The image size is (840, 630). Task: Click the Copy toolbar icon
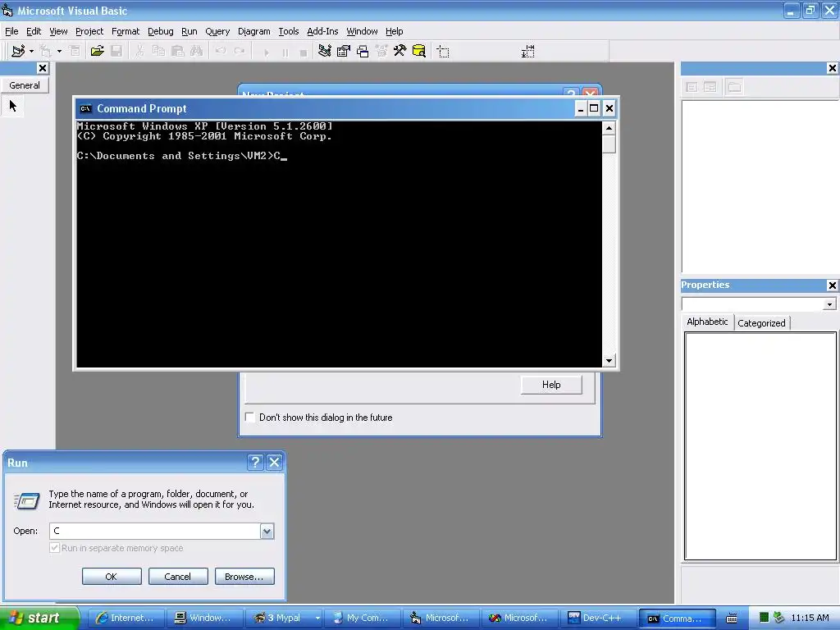coord(158,52)
